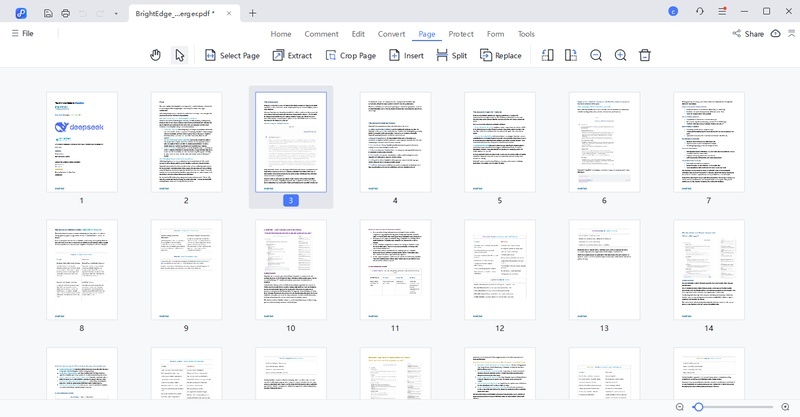
Task: Switch to the Home tab
Action: pyautogui.click(x=281, y=34)
